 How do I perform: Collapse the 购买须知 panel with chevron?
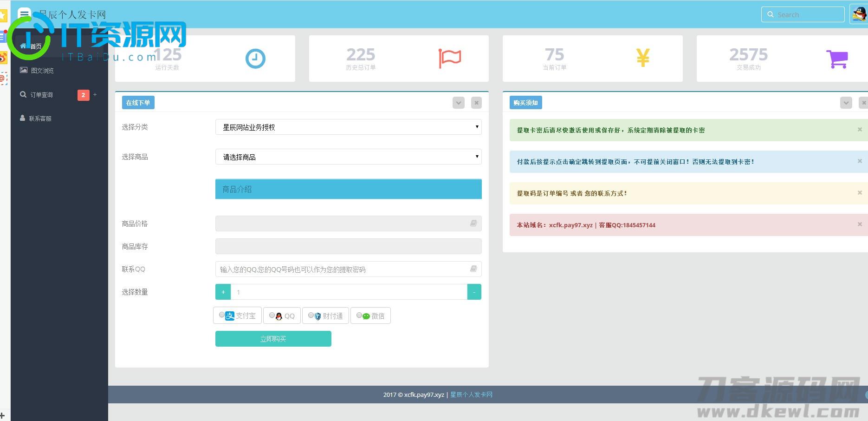[x=846, y=103]
